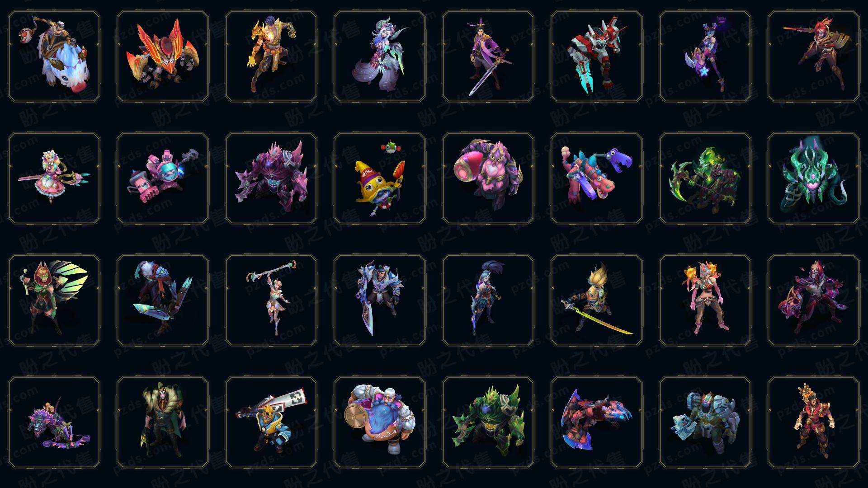Pick the yellow wizard hat fish skin

point(380,178)
